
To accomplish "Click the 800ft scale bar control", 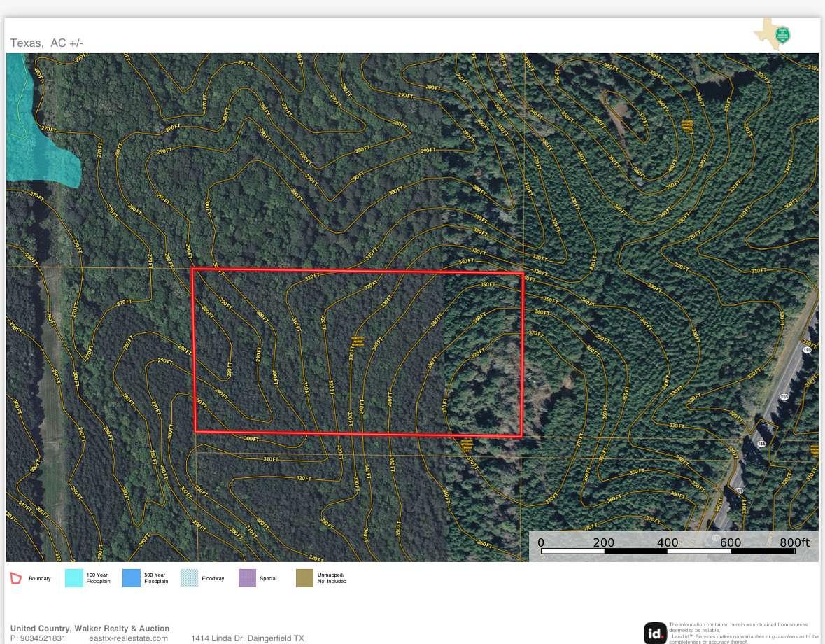I will coord(795,542).
